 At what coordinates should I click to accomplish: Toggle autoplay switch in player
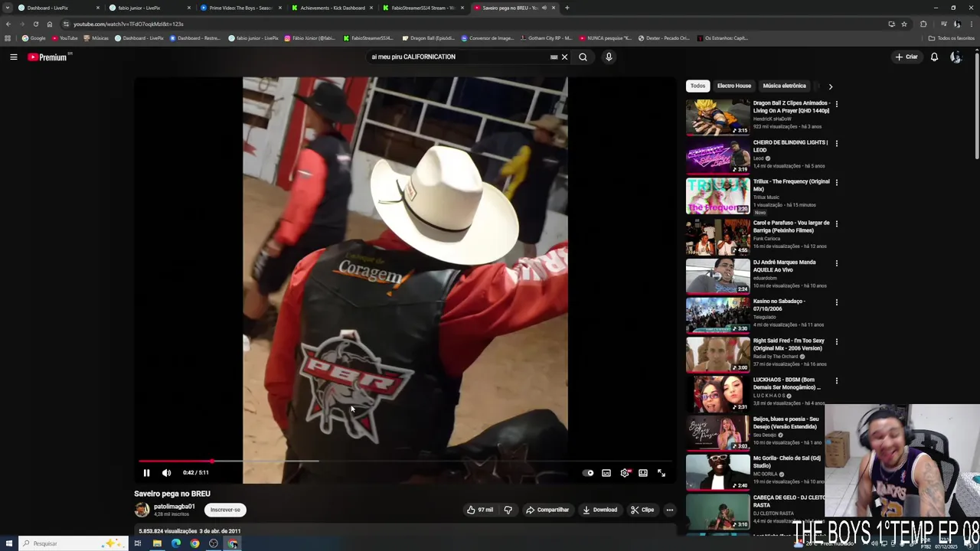(588, 473)
